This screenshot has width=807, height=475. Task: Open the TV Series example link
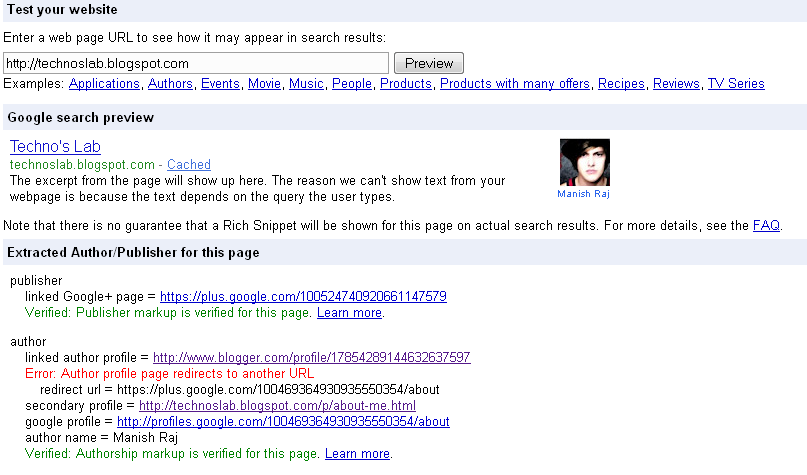point(736,83)
